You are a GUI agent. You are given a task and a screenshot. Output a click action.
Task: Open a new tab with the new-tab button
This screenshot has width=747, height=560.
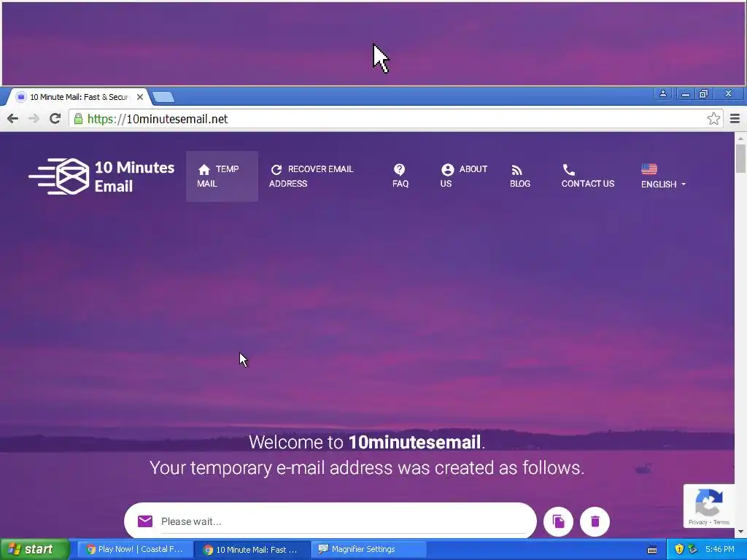pyautogui.click(x=163, y=97)
